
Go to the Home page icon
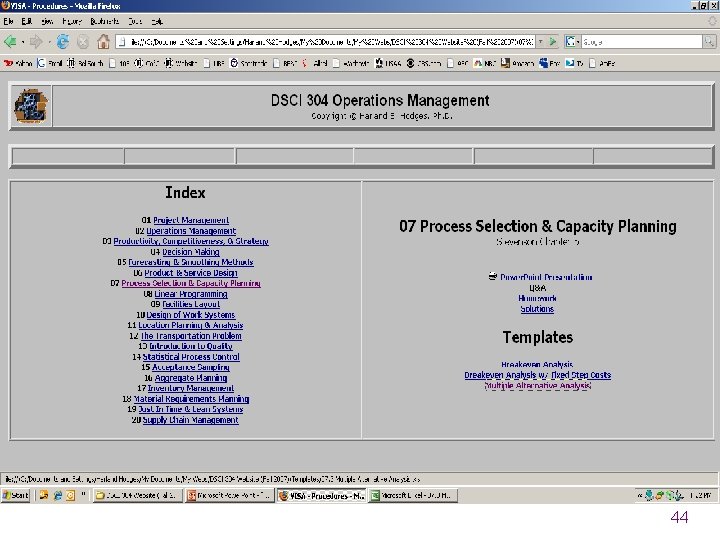(103, 42)
